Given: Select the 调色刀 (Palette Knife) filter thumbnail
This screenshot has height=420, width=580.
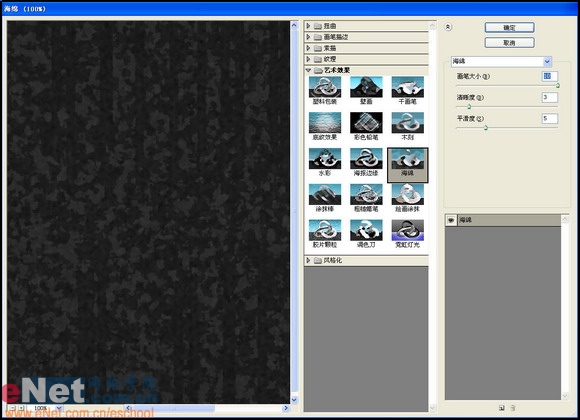Looking at the screenshot, I should point(366,234).
